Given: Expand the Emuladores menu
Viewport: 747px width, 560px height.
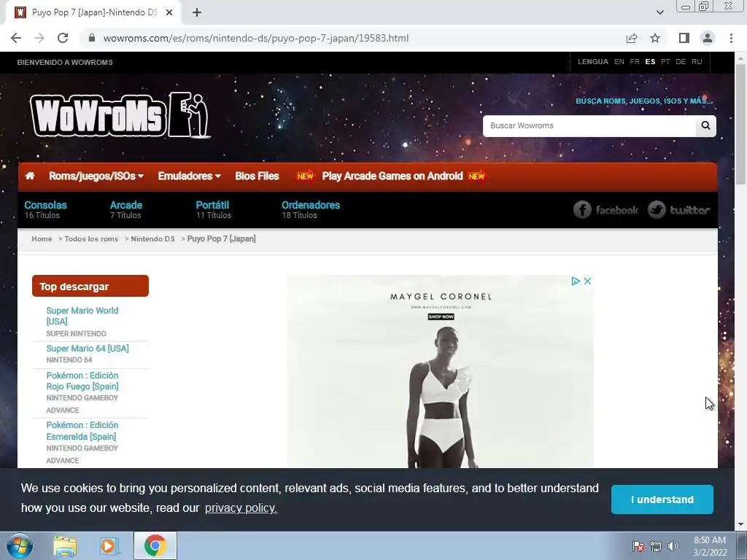Looking at the screenshot, I should 190,176.
